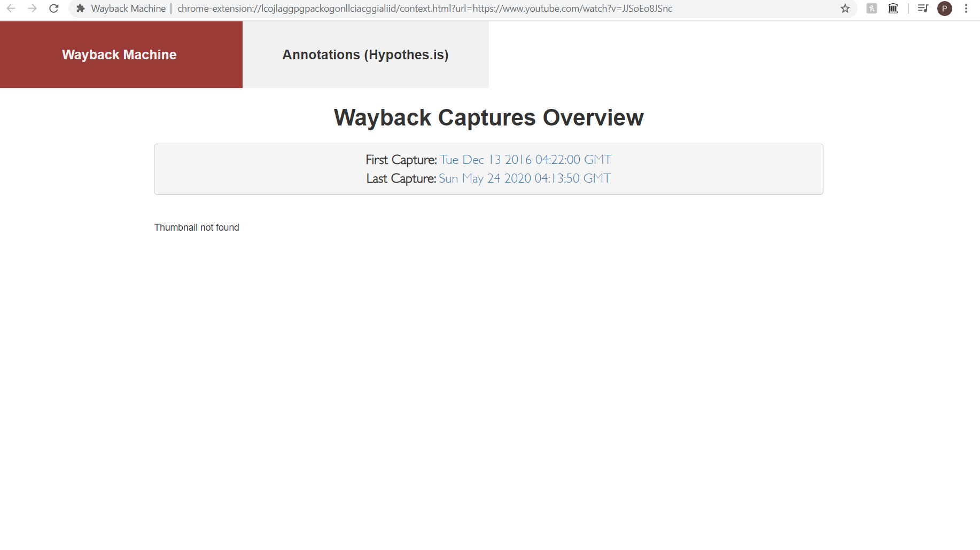Switch to the Wayback Machine tab
The width and height of the screenshot is (980, 550).
[x=119, y=54]
